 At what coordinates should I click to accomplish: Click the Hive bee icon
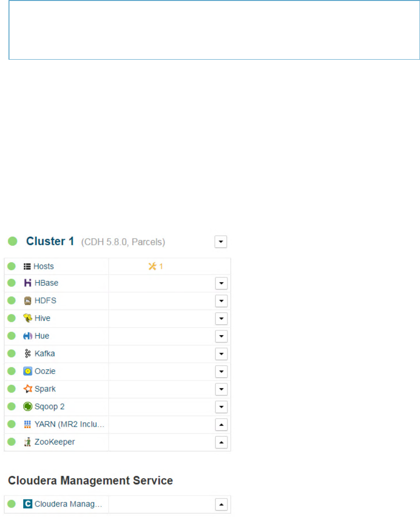(x=27, y=318)
